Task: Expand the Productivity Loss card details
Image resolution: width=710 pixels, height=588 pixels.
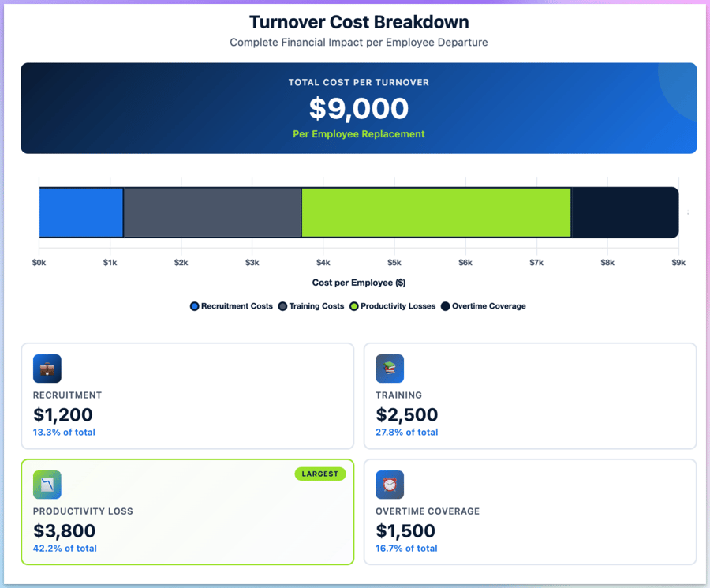Action: 187,511
